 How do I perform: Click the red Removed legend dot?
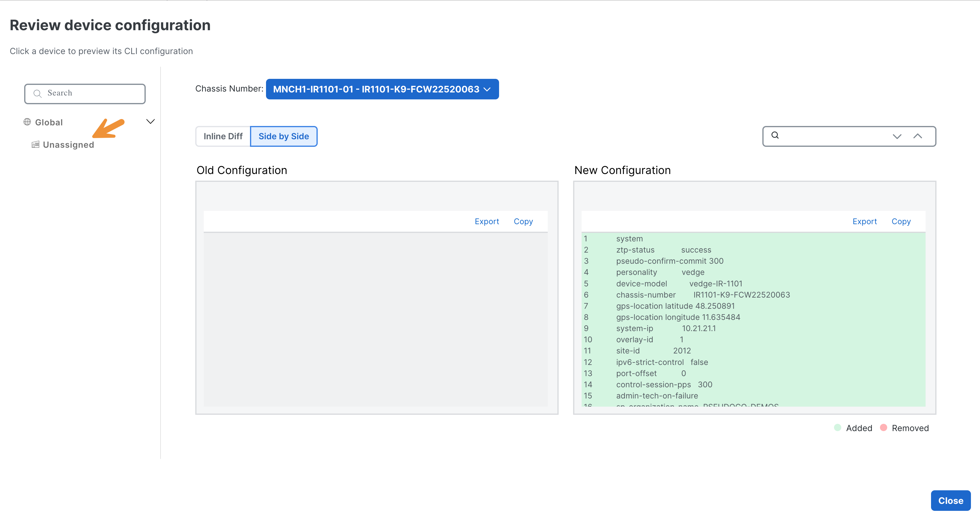[x=883, y=427]
